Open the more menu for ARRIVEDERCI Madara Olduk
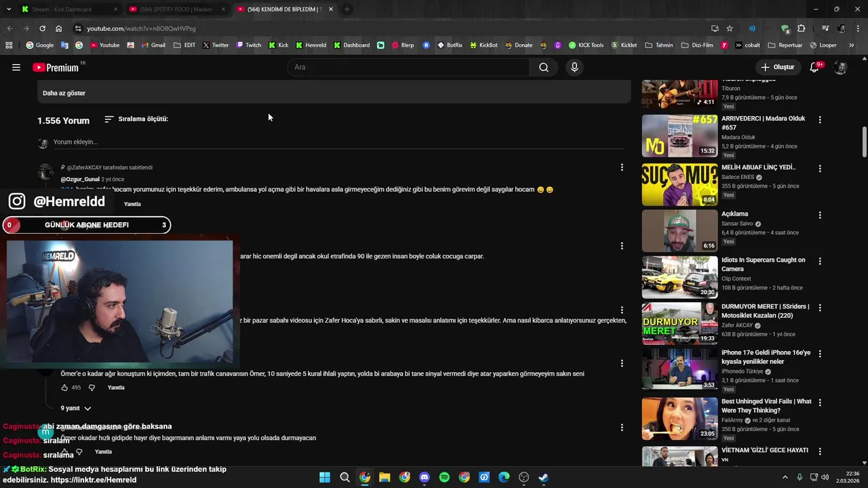 [820, 120]
